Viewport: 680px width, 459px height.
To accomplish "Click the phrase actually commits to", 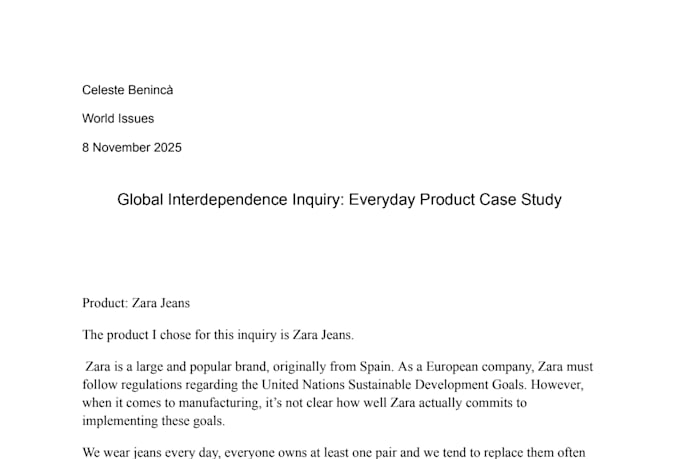I will (472, 403).
